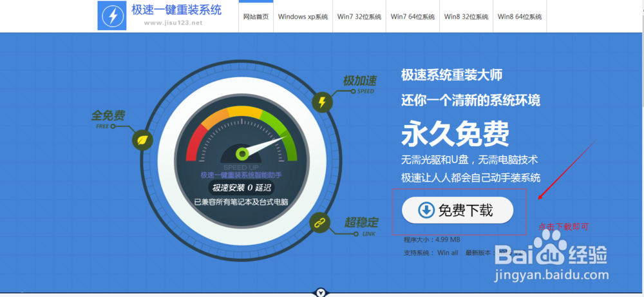This screenshot has height=297, width=644.
Task: Select Win8 32位系统 in navigation
Action: click(466, 17)
